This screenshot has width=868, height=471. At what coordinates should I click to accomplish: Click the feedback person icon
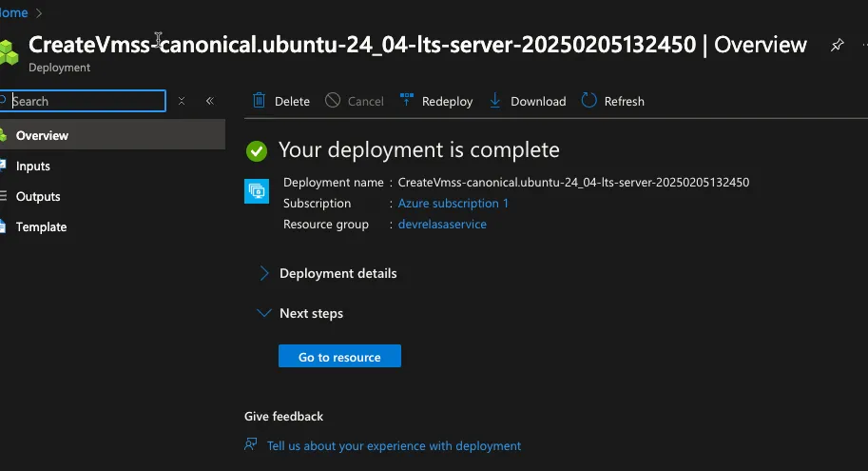(251, 444)
